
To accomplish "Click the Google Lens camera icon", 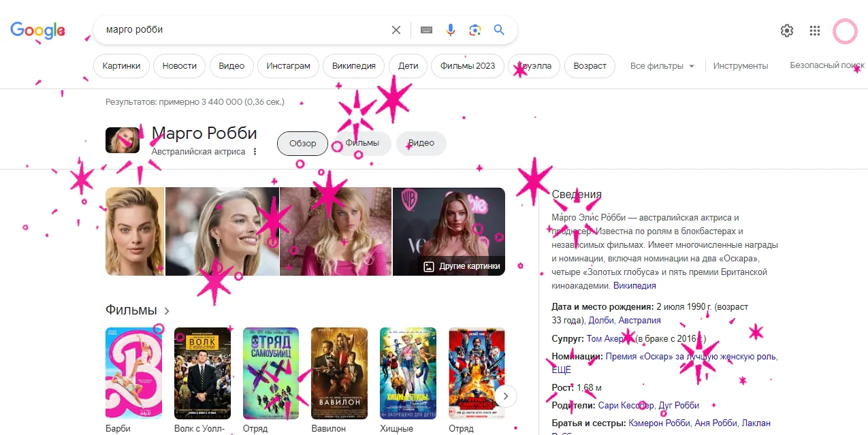I will tap(475, 29).
